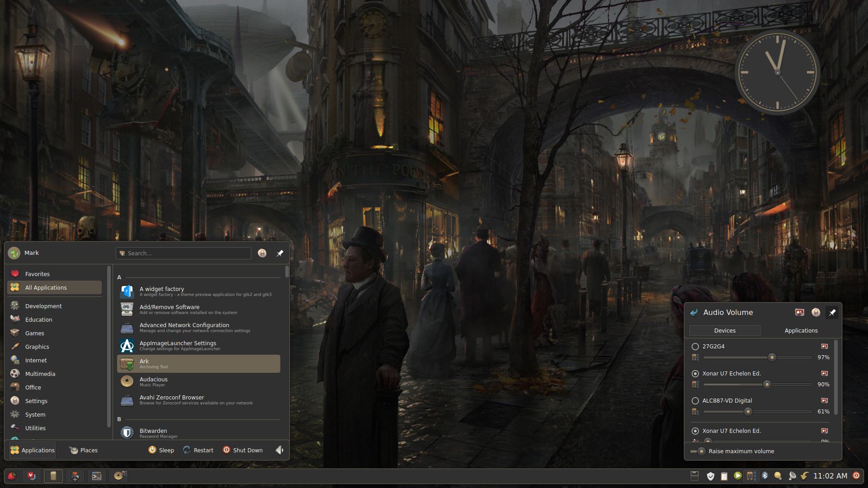Screen dimensions: 868x488
Task: Open the Bluetooth tray icon
Action: (765, 475)
